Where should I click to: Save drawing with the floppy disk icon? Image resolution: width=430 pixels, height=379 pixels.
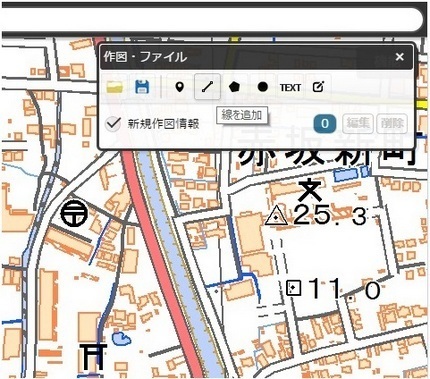click(x=142, y=87)
